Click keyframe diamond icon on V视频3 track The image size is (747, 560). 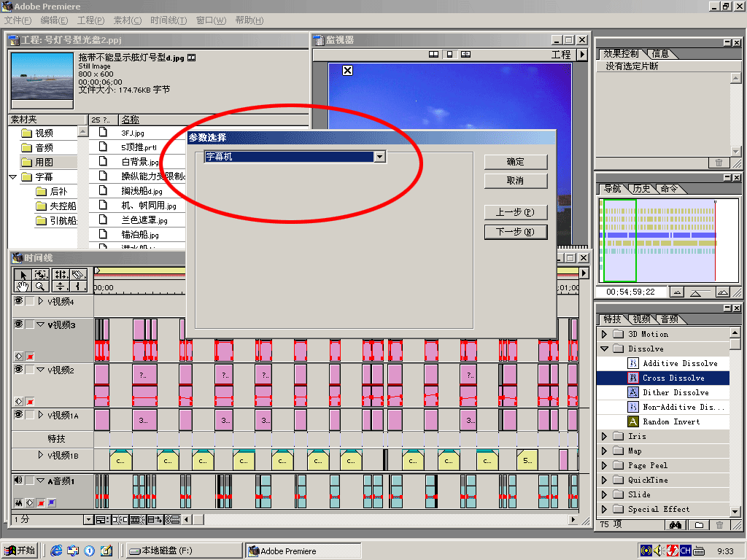pyautogui.click(x=18, y=356)
